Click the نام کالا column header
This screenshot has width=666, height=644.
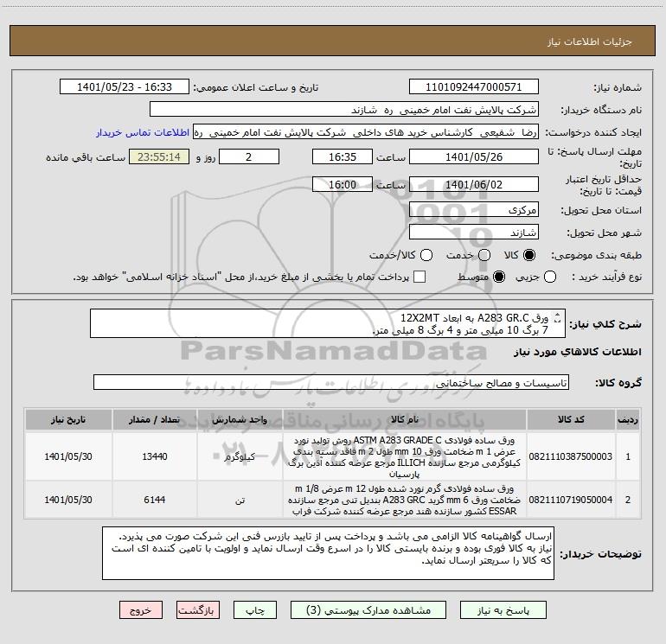pyautogui.click(x=405, y=419)
